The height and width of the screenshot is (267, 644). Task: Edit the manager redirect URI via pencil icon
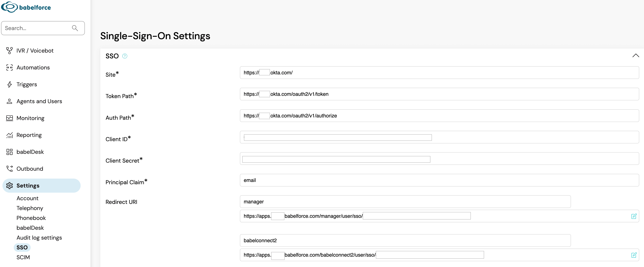point(634,216)
